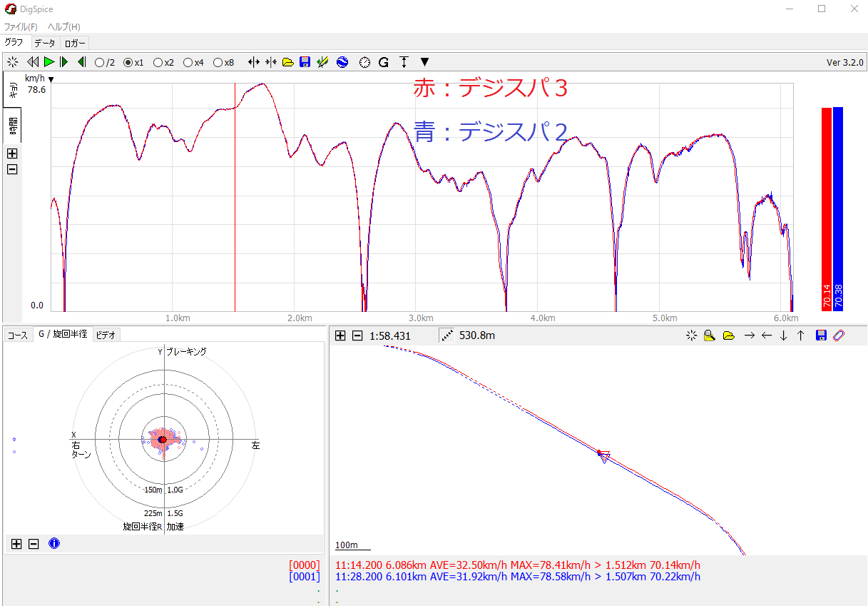
Task: Switch to the ビデオ tab
Action: [107, 335]
